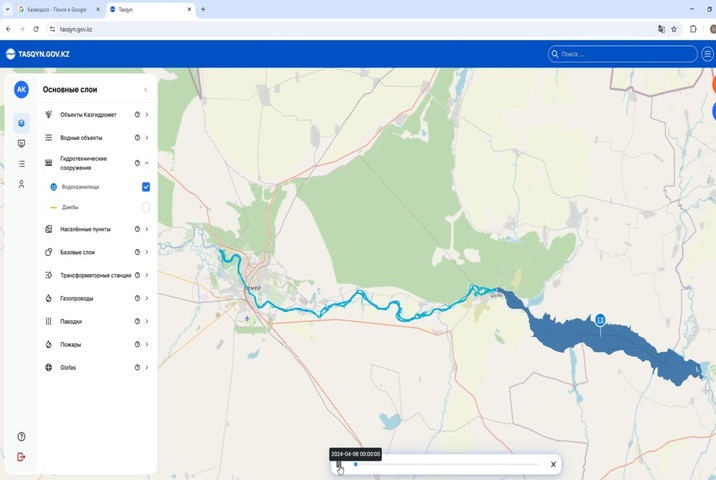Image resolution: width=716 pixels, height=480 pixels.
Task: Click the red logout icon
Action: click(21, 457)
